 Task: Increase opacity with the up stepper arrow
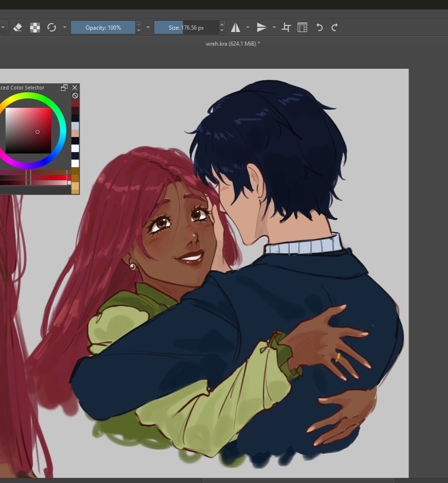(138, 24)
